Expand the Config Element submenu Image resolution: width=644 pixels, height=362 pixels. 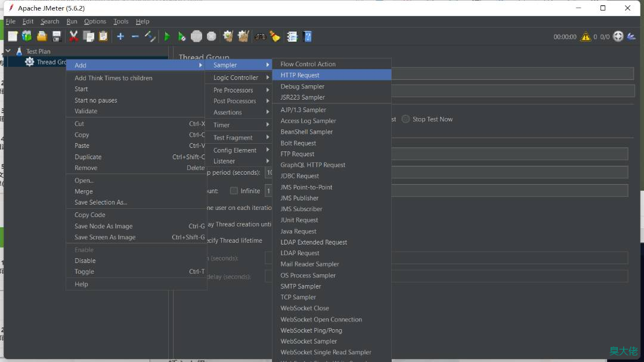(x=239, y=150)
